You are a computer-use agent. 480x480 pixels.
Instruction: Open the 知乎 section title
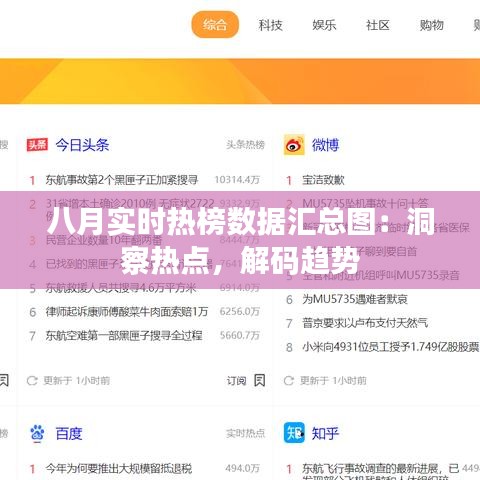coord(325,434)
